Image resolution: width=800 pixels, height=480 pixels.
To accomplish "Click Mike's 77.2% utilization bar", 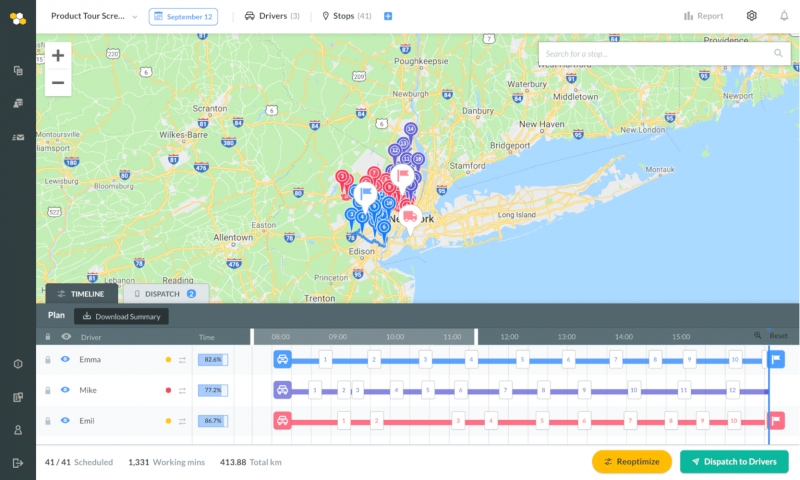I will click(x=213, y=390).
